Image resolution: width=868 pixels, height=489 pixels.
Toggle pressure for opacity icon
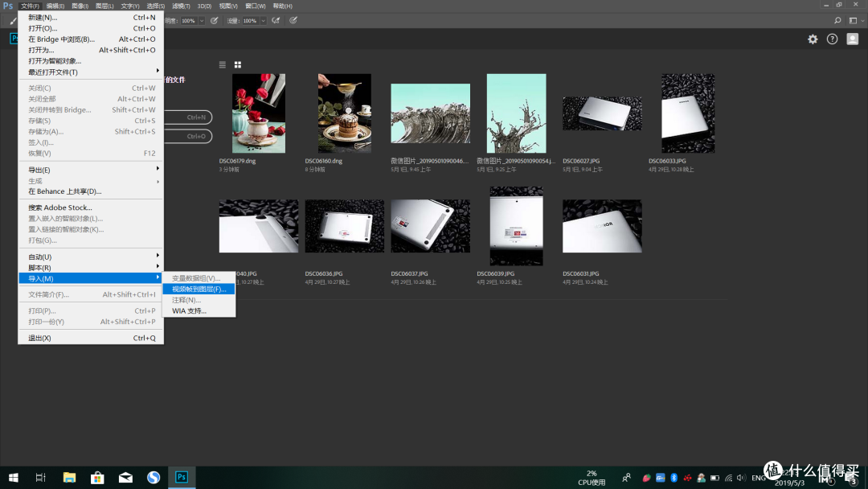tap(215, 20)
